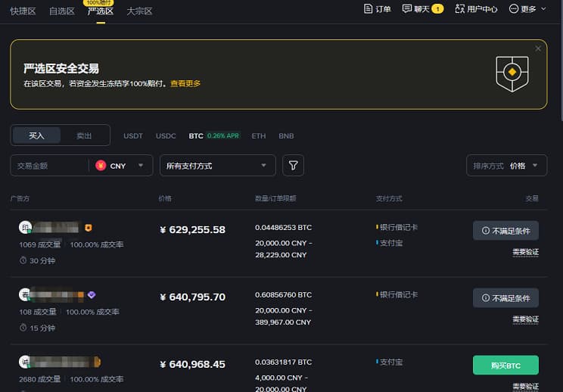Click the amount 0.04486253 BTC
The width and height of the screenshot is (563, 392).
coord(283,228)
